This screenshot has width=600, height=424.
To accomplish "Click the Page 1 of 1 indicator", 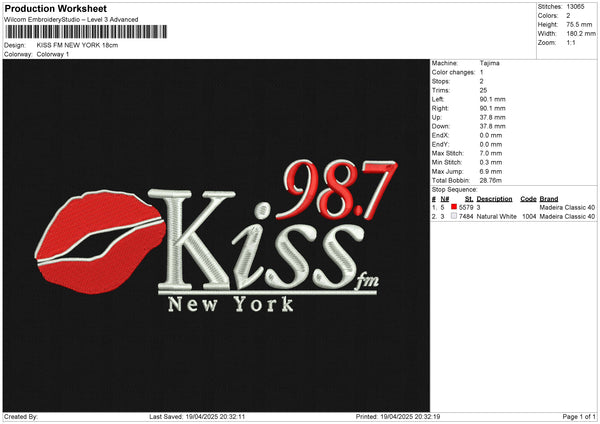I will coord(579,417).
